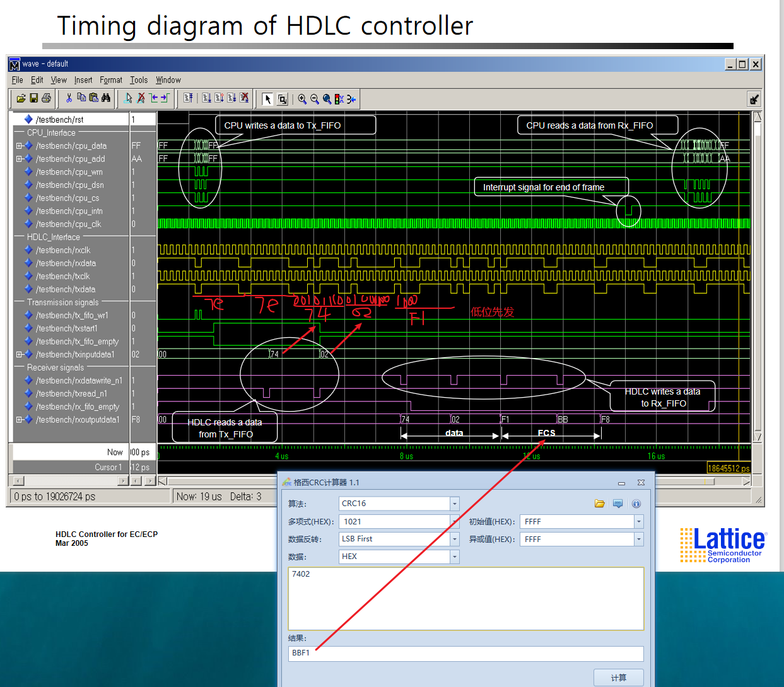Open a file with the CRC calculator folder icon
This screenshot has height=687, width=784.
coord(600,504)
